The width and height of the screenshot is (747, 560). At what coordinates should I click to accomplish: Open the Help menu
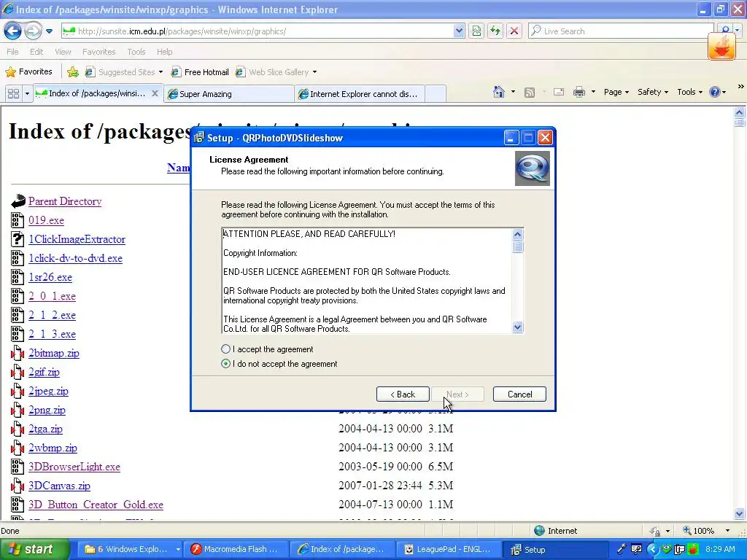[164, 52]
